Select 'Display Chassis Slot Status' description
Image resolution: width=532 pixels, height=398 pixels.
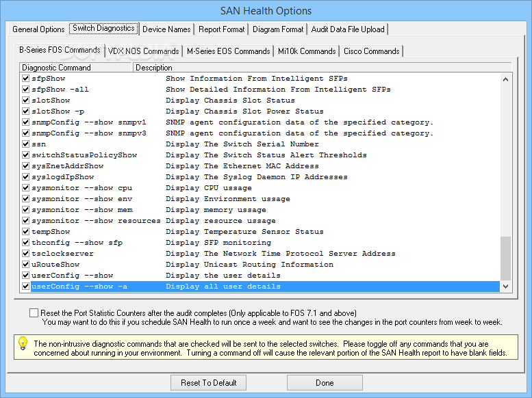pos(230,101)
